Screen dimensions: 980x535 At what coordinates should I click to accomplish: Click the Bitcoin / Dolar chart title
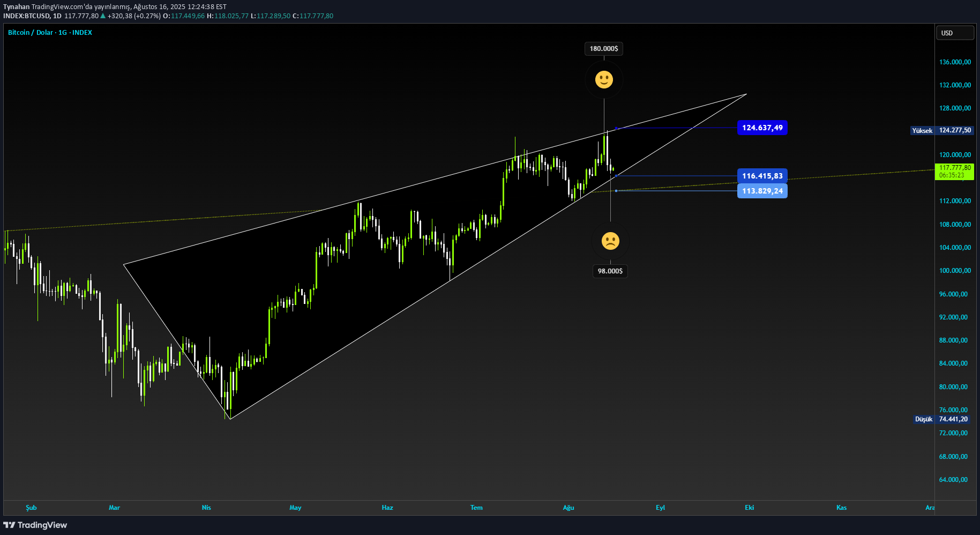point(50,33)
